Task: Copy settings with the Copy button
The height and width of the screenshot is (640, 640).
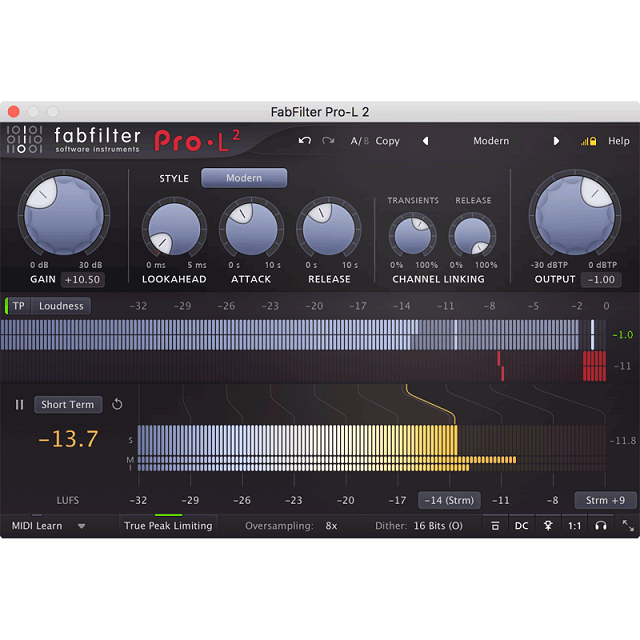Action: click(387, 141)
